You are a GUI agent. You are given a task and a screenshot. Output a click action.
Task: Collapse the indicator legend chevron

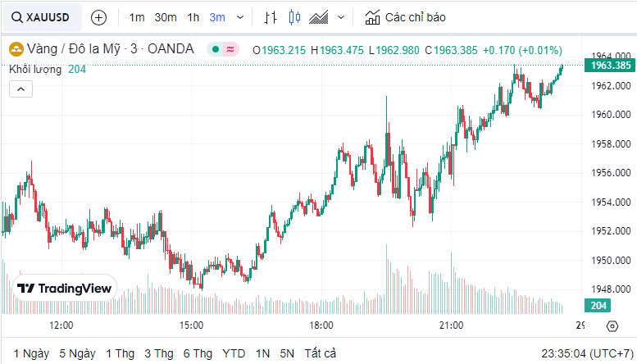(x=20, y=89)
